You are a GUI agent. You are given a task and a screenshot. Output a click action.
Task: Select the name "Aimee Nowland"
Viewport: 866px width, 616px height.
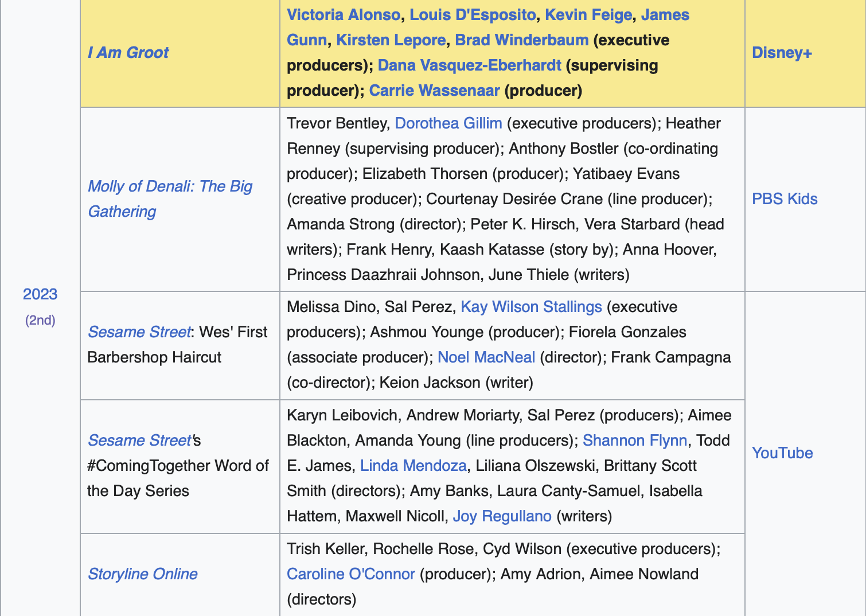click(x=644, y=574)
